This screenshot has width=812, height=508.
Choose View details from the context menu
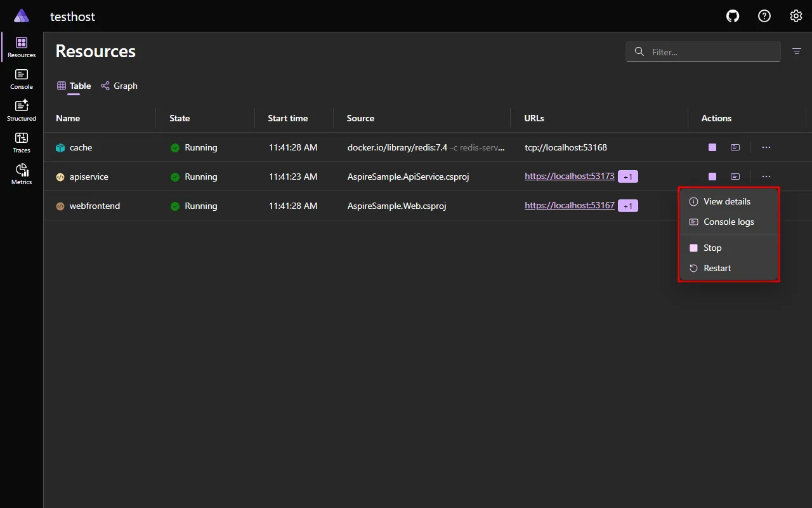click(x=726, y=201)
